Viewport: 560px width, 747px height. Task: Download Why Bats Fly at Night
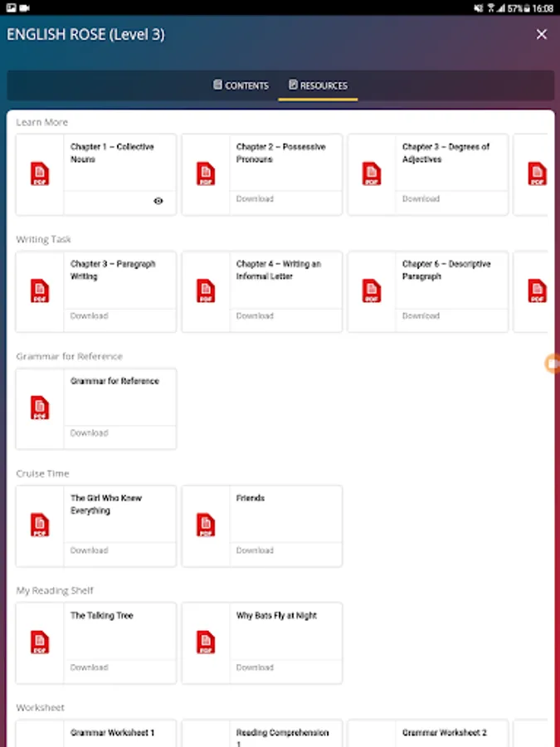255,667
